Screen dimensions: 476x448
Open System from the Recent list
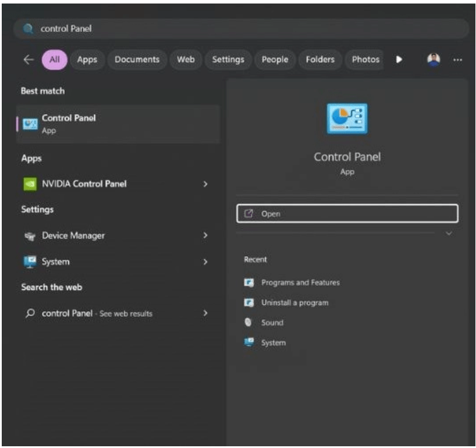point(265,342)
